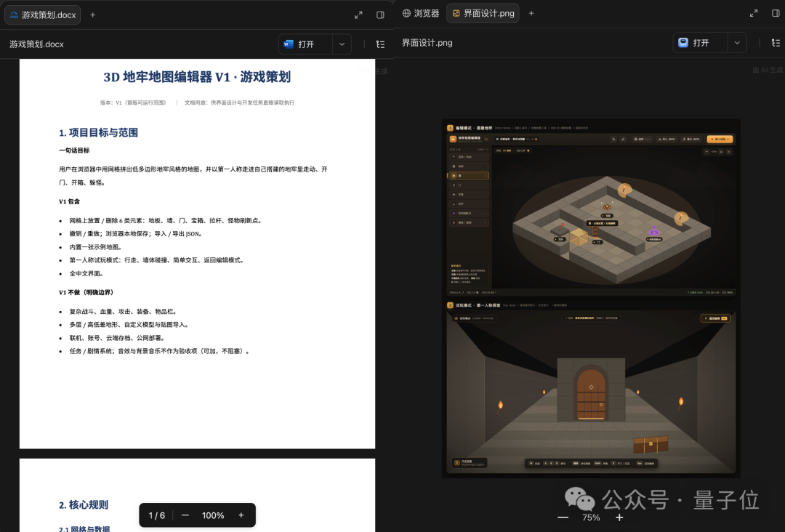Expand the dropdown next to the png 打开 button
The image size is (785, 532).
coord(737,43)
